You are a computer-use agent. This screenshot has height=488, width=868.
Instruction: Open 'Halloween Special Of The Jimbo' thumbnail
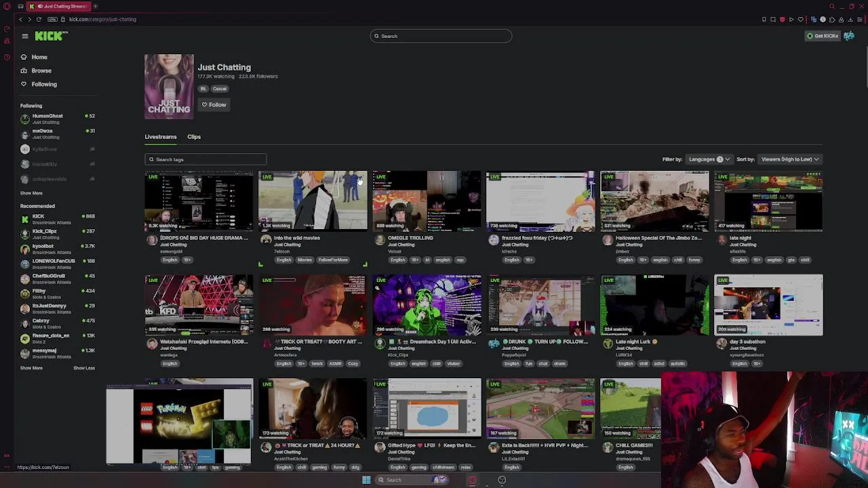pos(654,201)
